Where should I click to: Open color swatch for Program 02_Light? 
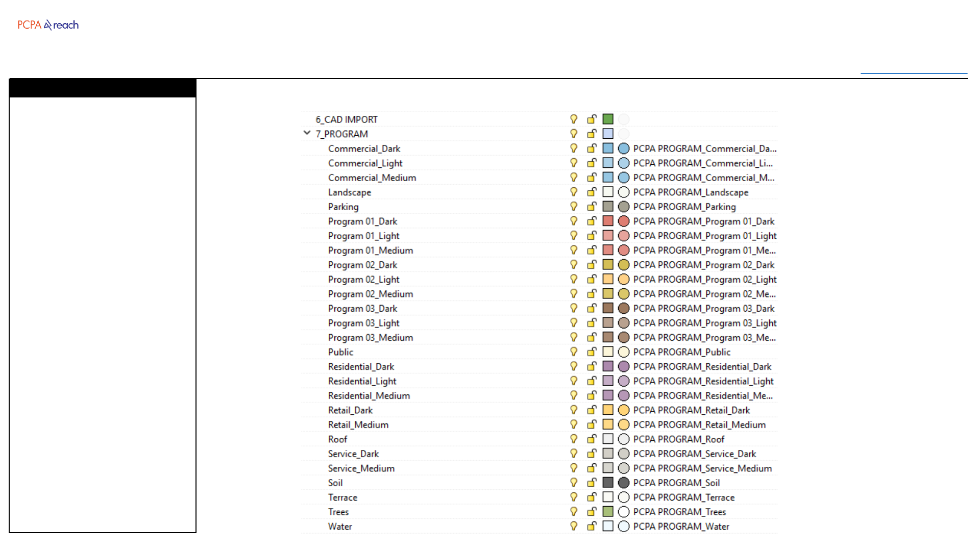pos(608,279)
